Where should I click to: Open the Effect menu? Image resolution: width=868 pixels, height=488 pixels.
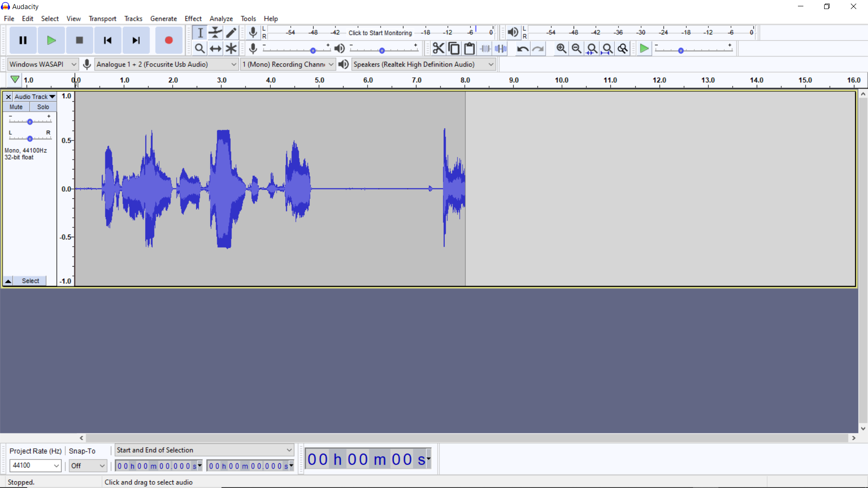tap(193, 19)
